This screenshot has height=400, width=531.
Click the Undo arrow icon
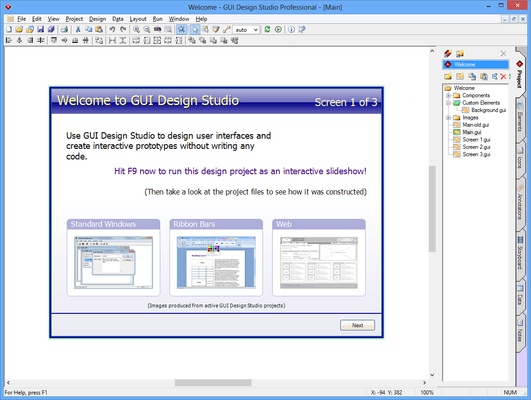[112, 29]
